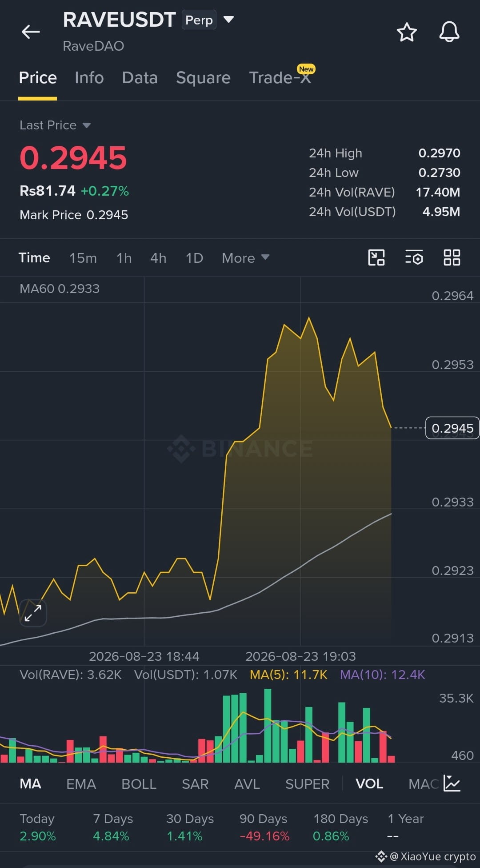Click the Perp contract badge
The width and height of the screenshot is (480, 868).
coord(199,20)
